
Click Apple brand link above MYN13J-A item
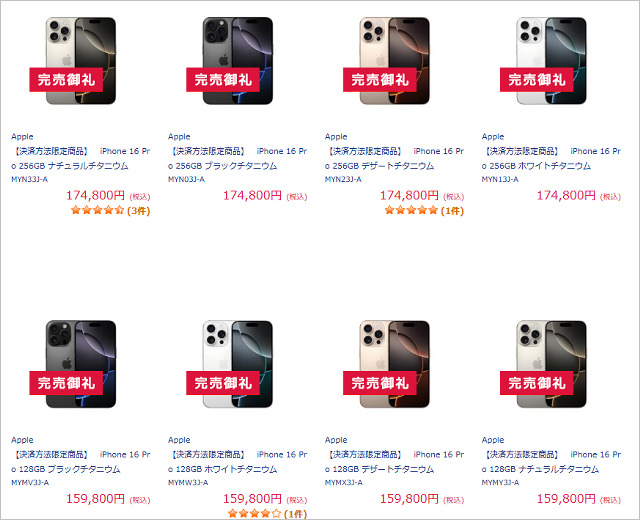point(493,136)
